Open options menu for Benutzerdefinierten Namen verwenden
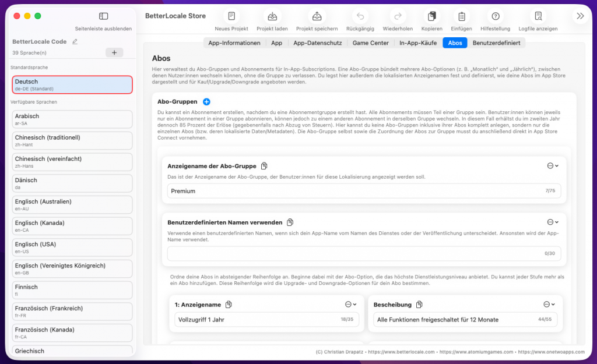The height and width of the screenshot is (364, 597). (x=553, y=222)
